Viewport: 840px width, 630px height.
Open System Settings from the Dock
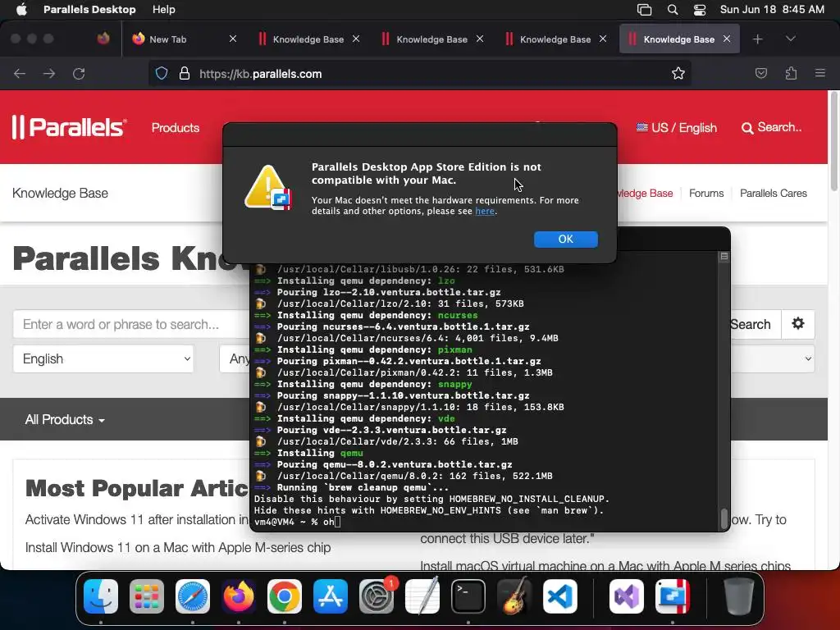[377, 596]
